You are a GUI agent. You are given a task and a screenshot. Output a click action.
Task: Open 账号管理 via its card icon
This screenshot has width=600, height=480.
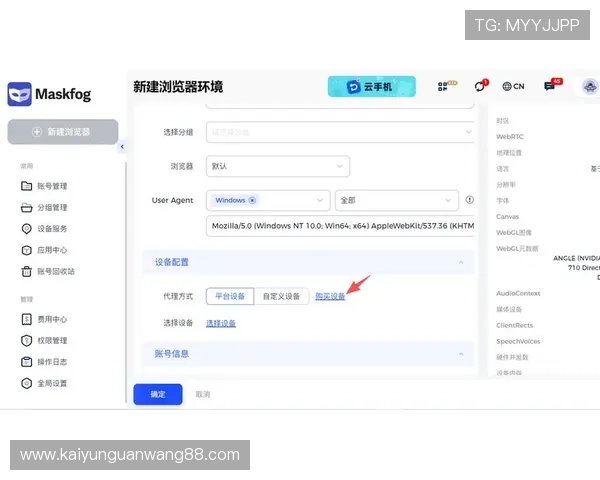tap(26, 186)
